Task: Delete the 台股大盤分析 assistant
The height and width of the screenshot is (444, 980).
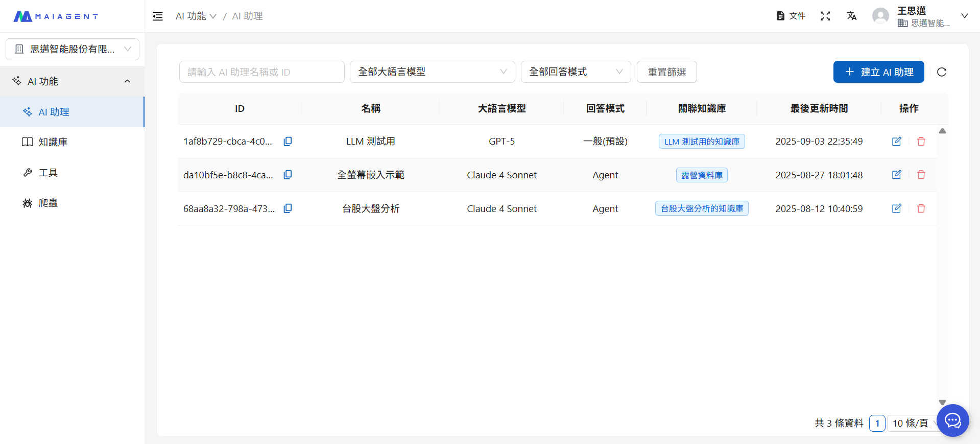Action: [x=921, y=208]
